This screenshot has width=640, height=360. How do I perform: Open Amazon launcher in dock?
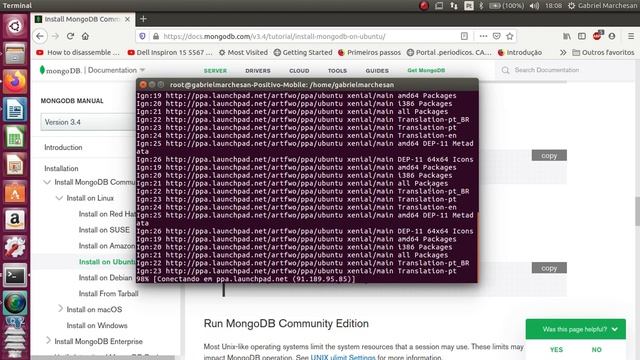[15, 220]
